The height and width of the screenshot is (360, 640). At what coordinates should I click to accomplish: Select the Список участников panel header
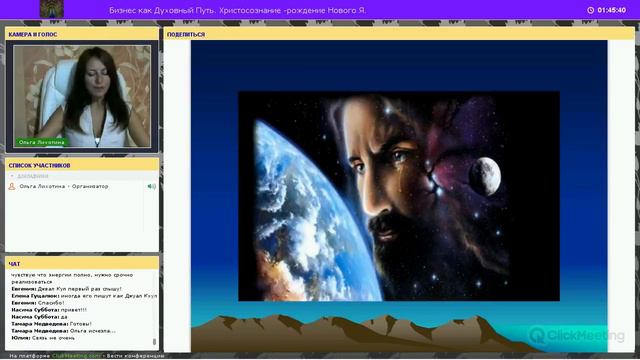(82, 165)
